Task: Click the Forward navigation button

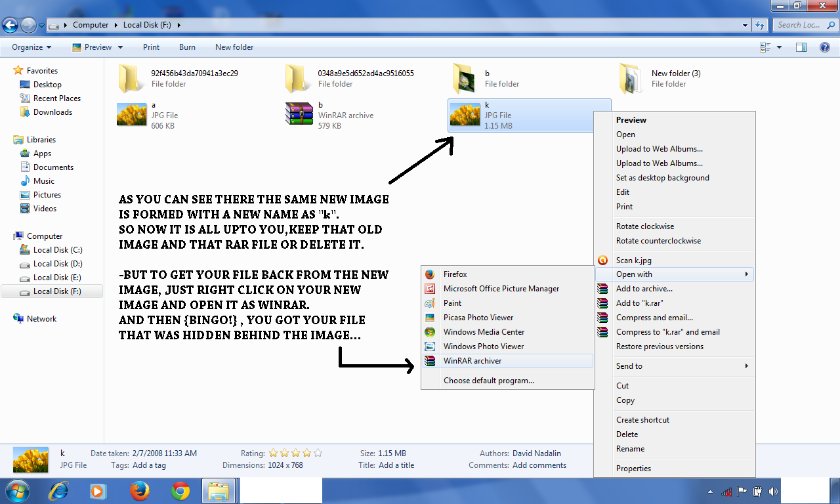Action: (x=28, y=26)
